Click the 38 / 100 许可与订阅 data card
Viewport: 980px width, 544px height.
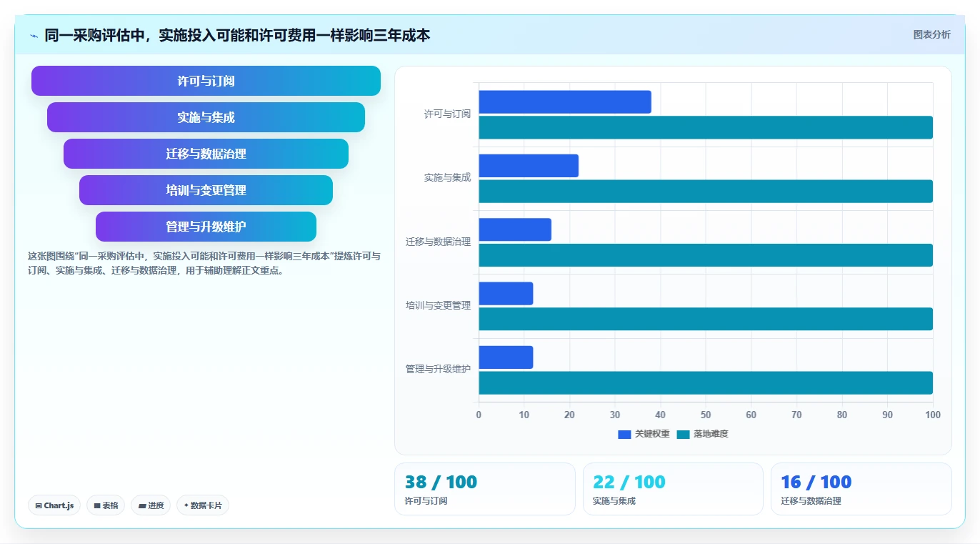[x=484, y=489]
